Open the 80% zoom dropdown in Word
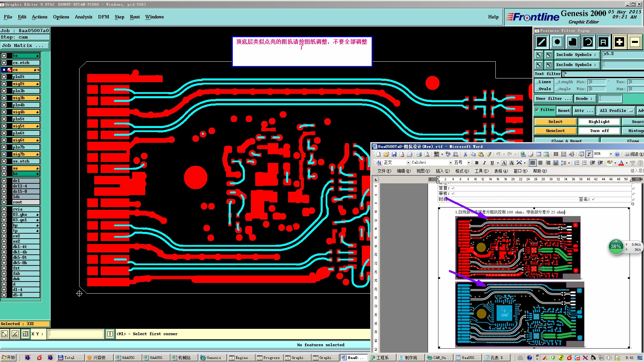This screenshot has height=362, width=644. point(611,154)
